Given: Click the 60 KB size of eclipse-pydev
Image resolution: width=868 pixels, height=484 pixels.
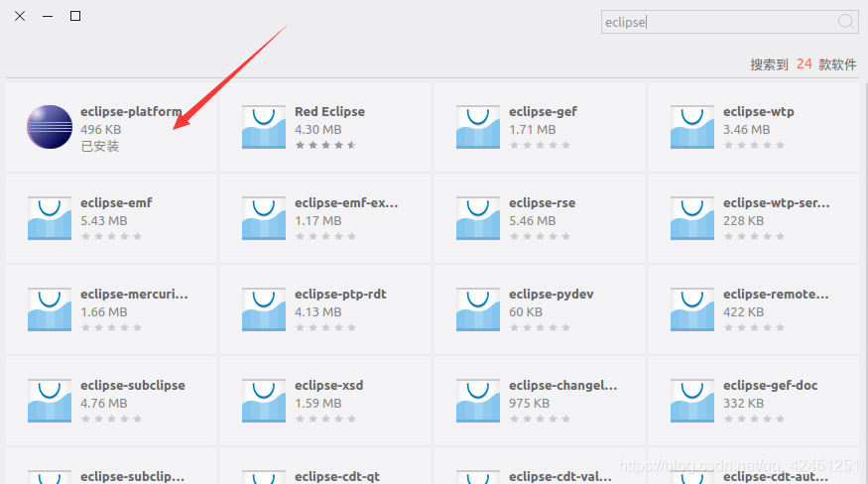Looking at the screenshot, I should 526,312.
